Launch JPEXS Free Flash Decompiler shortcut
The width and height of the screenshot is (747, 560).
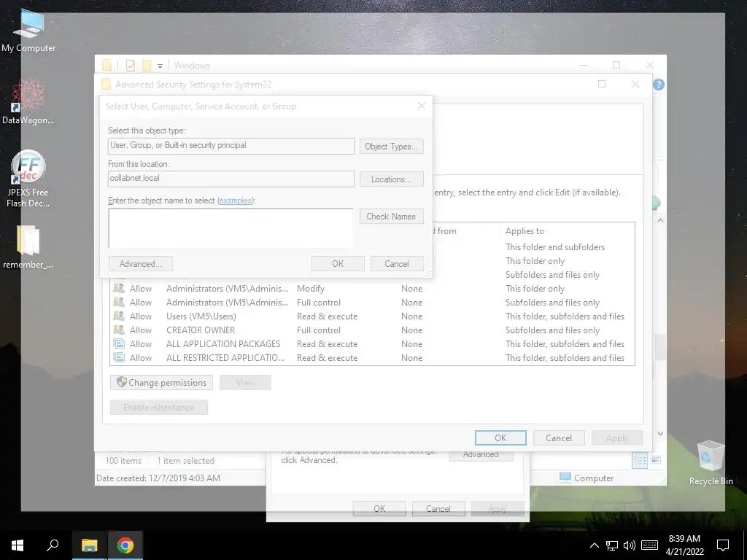28,179
